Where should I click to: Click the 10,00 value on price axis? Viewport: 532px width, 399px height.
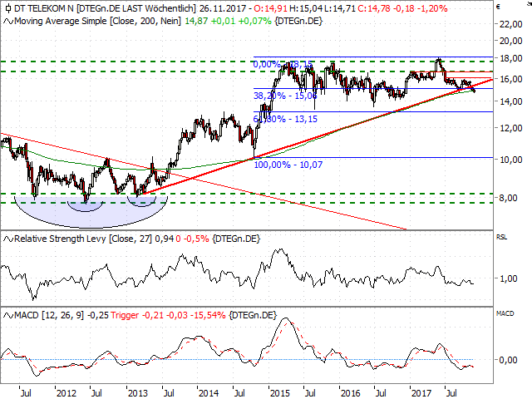point(510,160)
